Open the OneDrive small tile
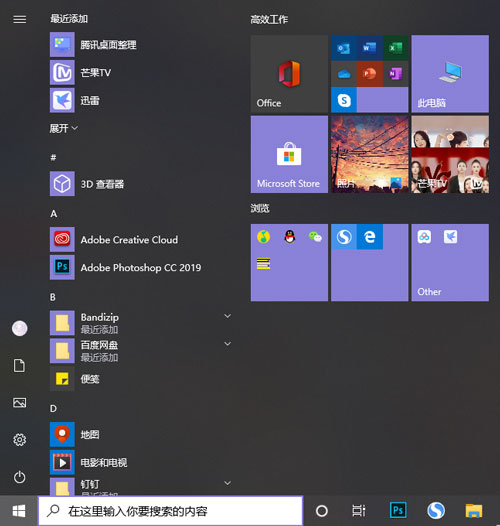 click(x=344, y=74)
